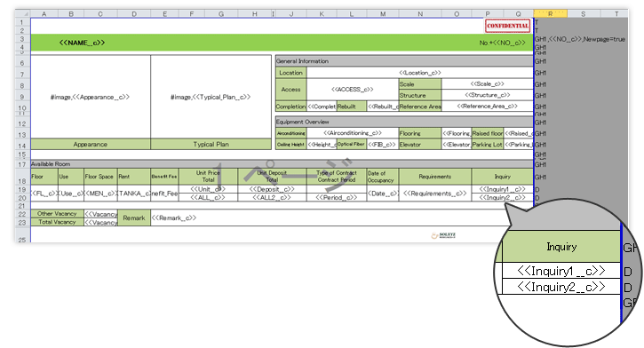
Task: Select the Reference Area label cell
Action: click(420, 107)
